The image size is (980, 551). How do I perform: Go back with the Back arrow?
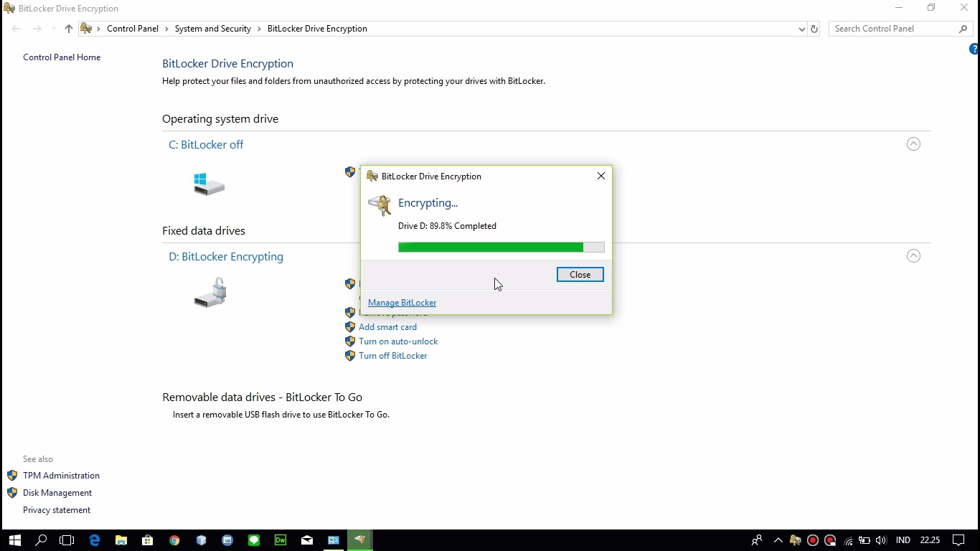(x=16, y=29)
